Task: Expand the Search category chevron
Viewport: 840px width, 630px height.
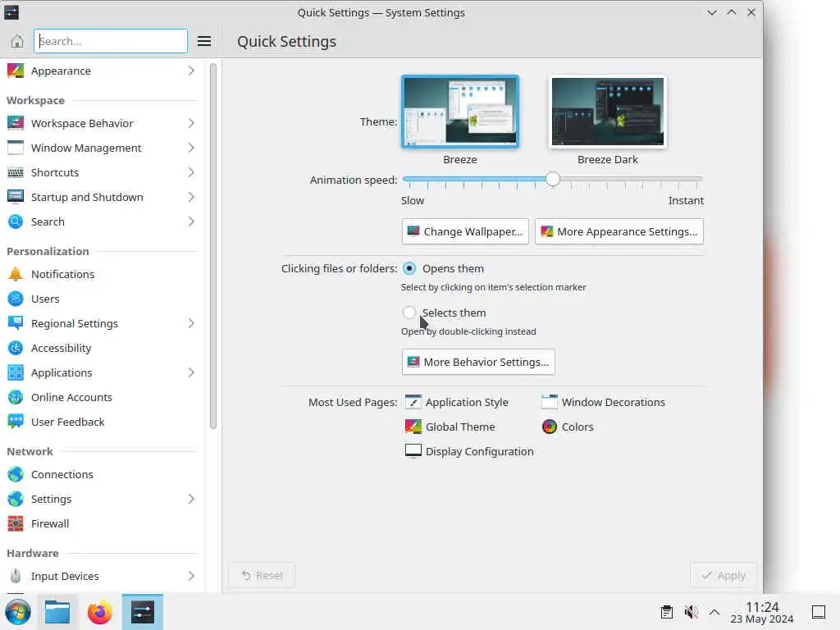Action: 191,221
